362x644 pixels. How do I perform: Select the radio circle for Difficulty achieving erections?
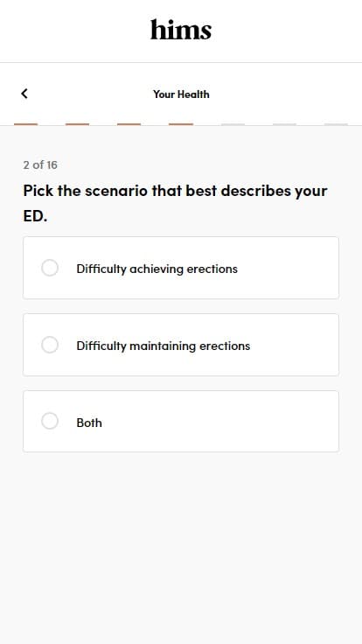50,268
